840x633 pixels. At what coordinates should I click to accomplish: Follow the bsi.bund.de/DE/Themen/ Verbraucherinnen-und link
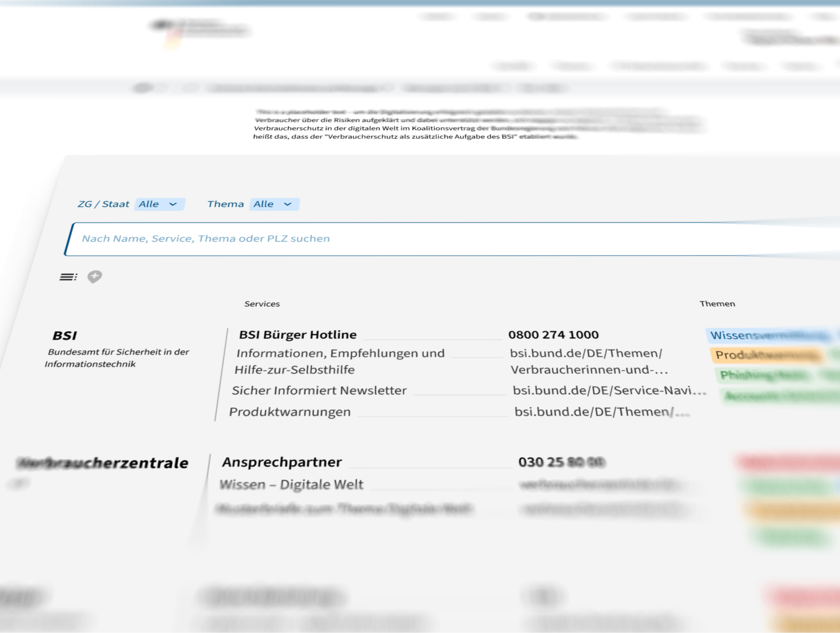pos(588,361)
